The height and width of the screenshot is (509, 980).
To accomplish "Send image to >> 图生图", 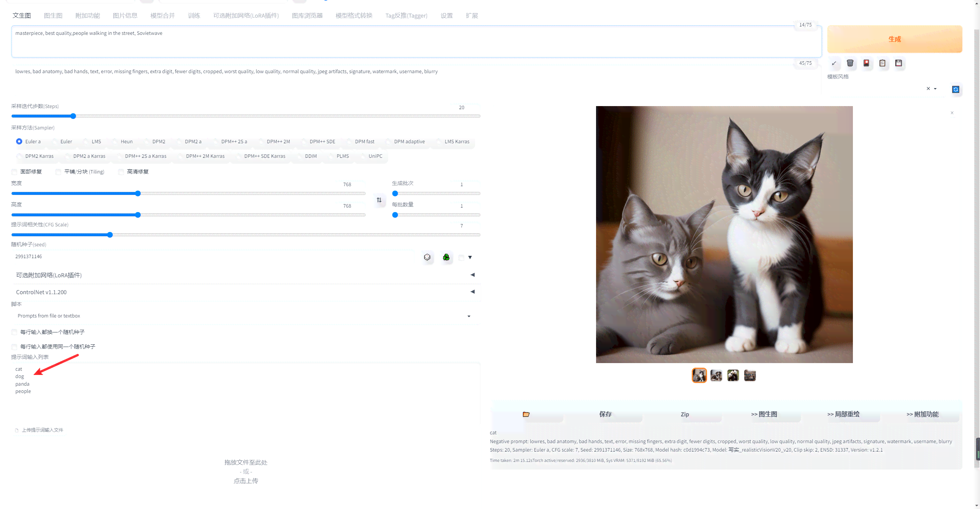I will pos(764,414).
